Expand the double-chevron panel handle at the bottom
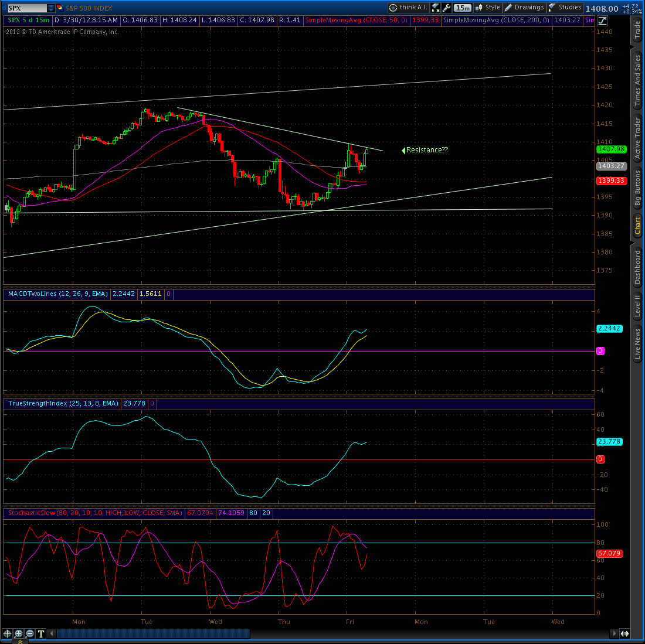 tap(20, 642)
